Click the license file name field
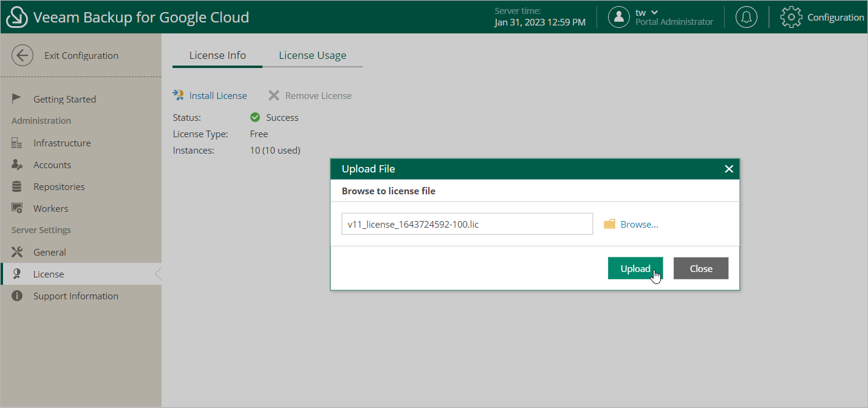This screenshot has width=868, height=408. (467, 224)
